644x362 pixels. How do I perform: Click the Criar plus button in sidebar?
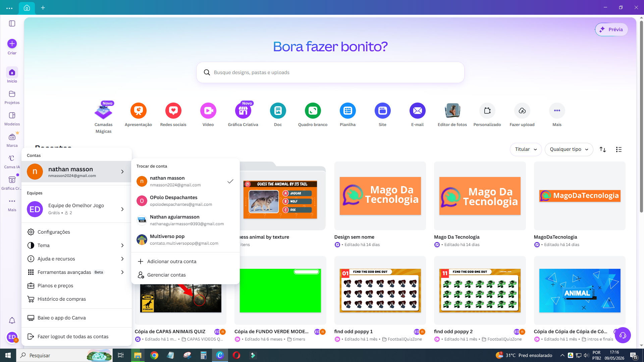12,44
